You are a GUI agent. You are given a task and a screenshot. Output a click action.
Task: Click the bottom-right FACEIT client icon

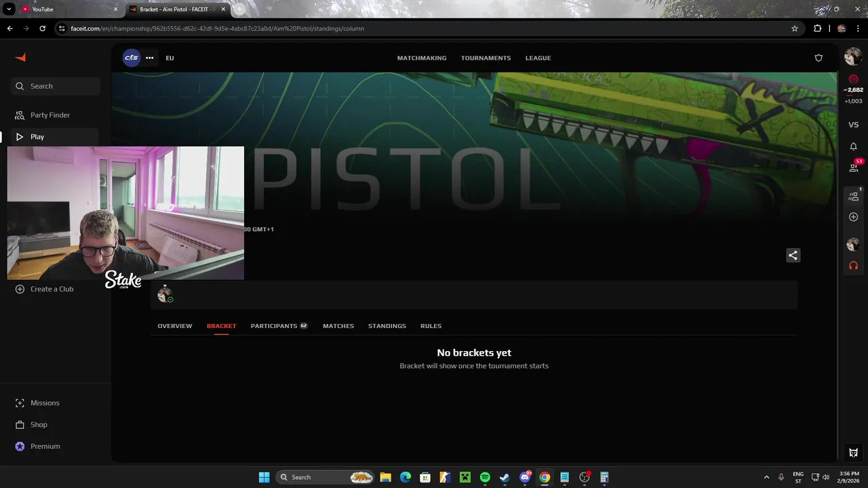(853, 453)
